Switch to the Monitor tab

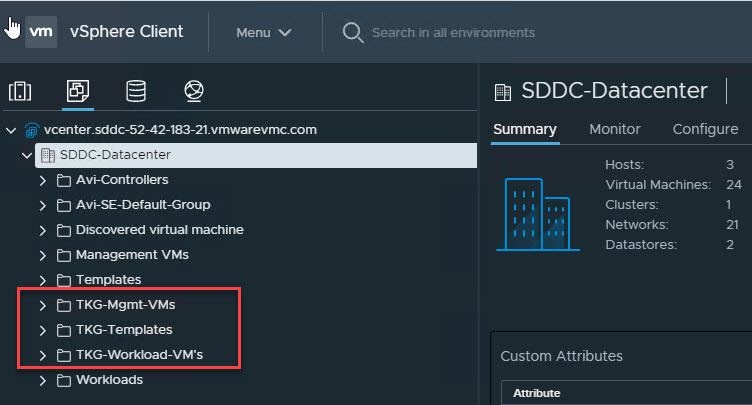tap(614, 129)
